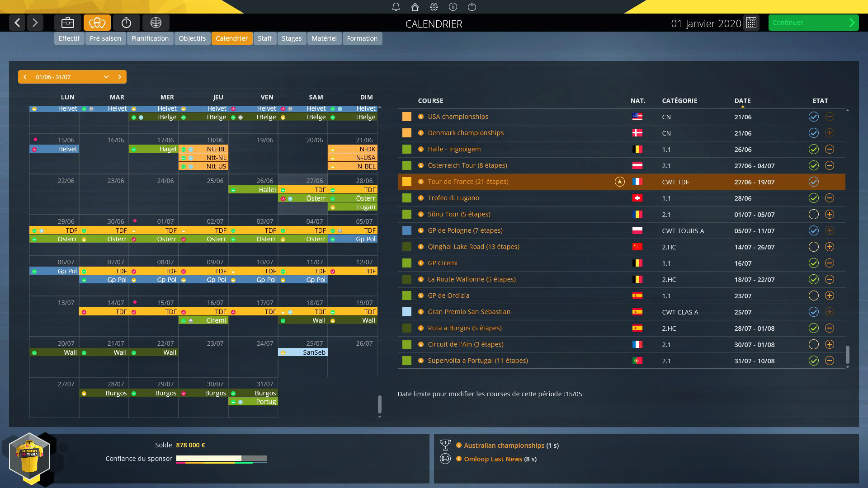Click the statistics/clock icon
The image size is (868, 488).
pyautogui.click(x=127, y=23)
